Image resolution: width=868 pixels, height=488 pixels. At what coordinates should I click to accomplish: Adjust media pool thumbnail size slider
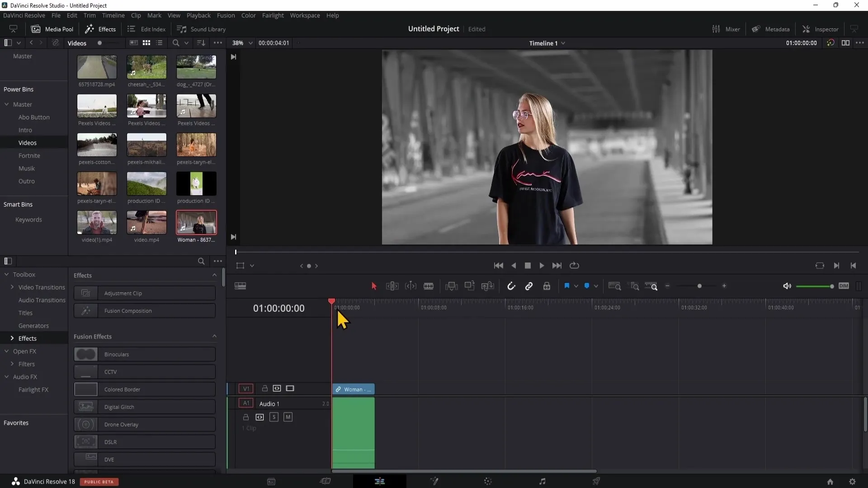click(x=108, y=43)
